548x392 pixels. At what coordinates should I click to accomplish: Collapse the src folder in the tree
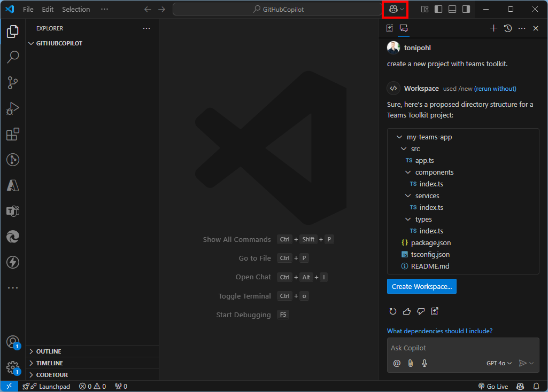[x=404, y=148]
